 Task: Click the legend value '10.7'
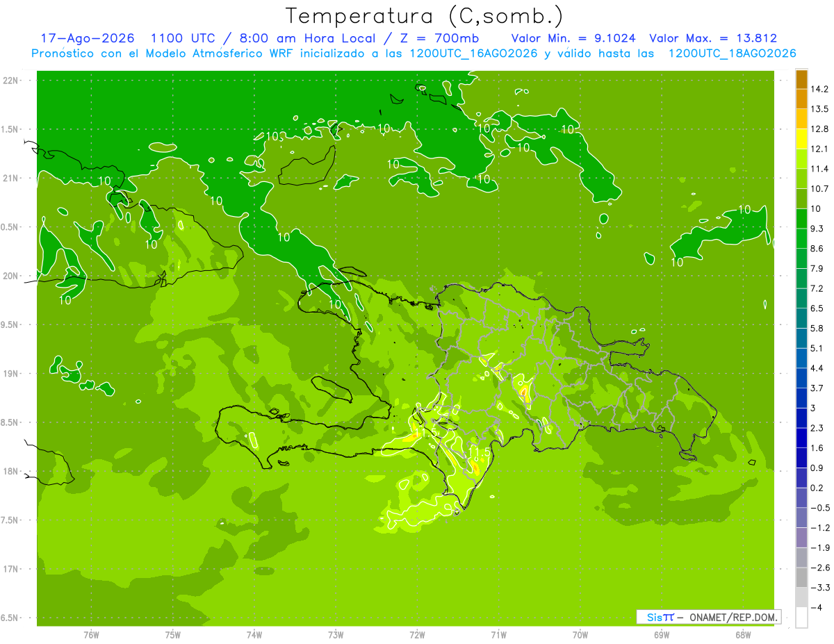[819, 188]
